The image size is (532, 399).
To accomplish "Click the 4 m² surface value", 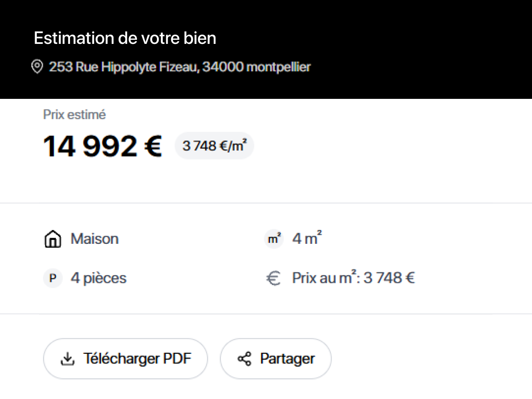I will click(x=305, y=239).
